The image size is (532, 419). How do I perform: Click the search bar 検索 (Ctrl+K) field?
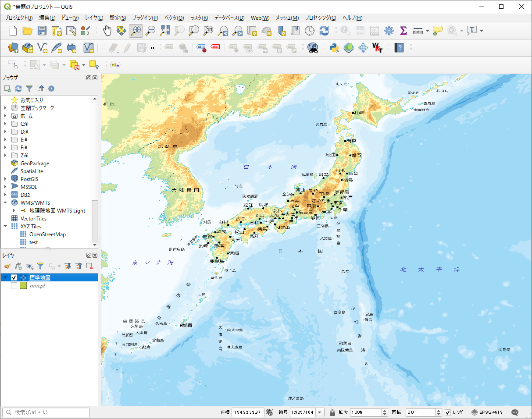click(x=46, y=412)
